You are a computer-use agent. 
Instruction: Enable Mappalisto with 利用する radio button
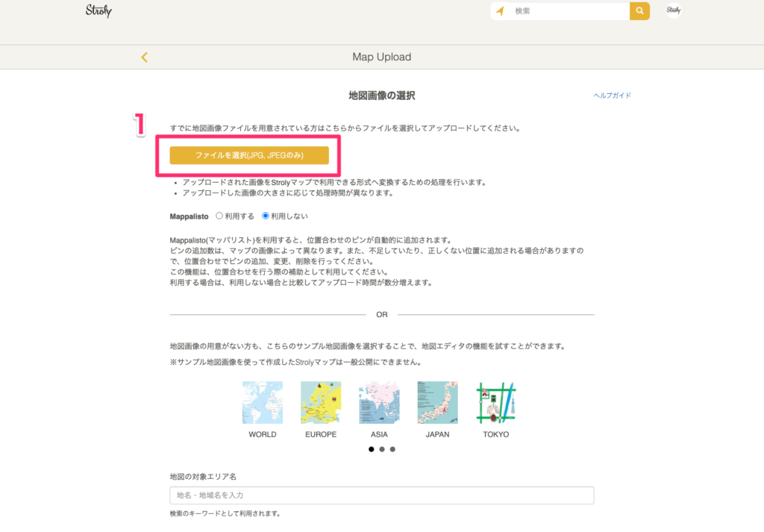point(219,216)
